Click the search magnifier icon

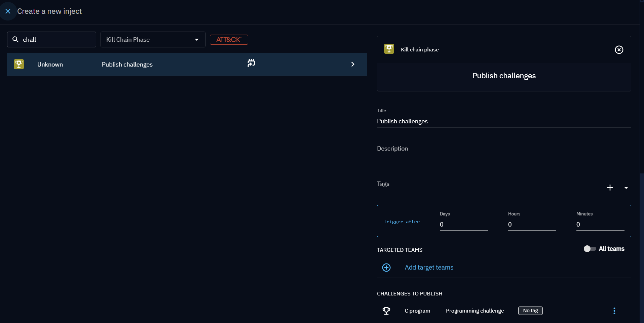pos(15,40)
